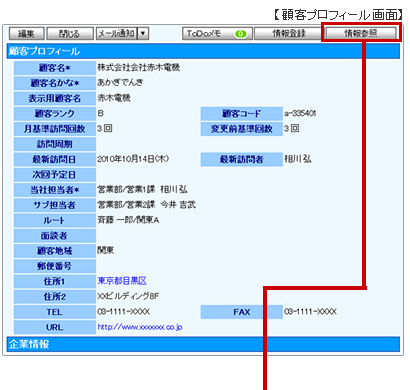Open the ToDoメモ button
410x390 pixels.
(x=217, y=34)
